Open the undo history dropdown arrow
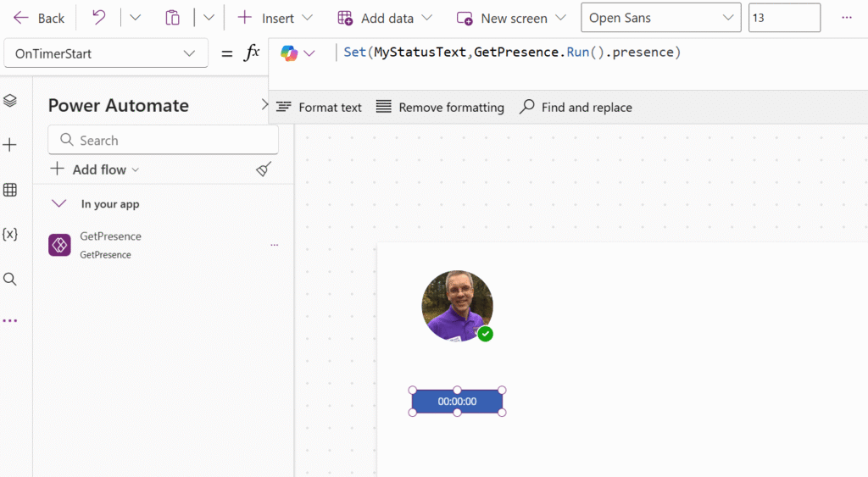Screen dimensions: 868x477 [x=135, y=18]
